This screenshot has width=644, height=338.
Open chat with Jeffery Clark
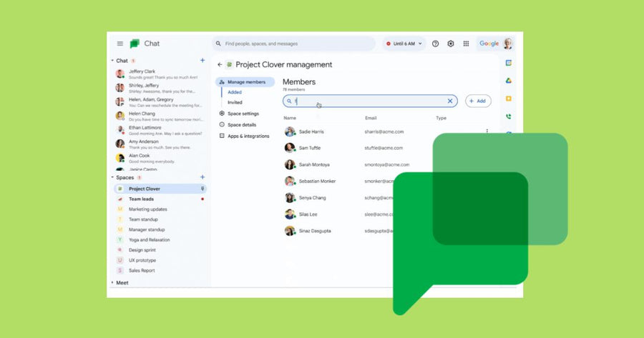coord(160,74)
